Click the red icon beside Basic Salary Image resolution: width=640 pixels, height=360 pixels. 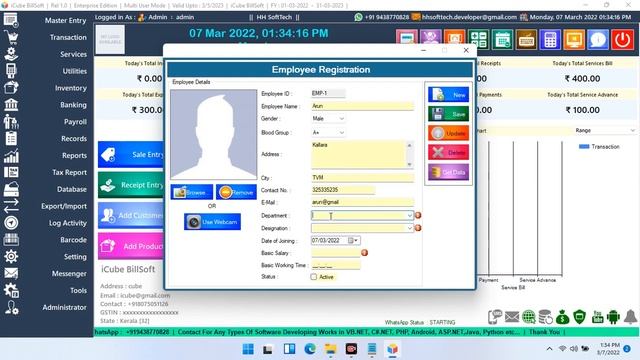click(364, 253)
